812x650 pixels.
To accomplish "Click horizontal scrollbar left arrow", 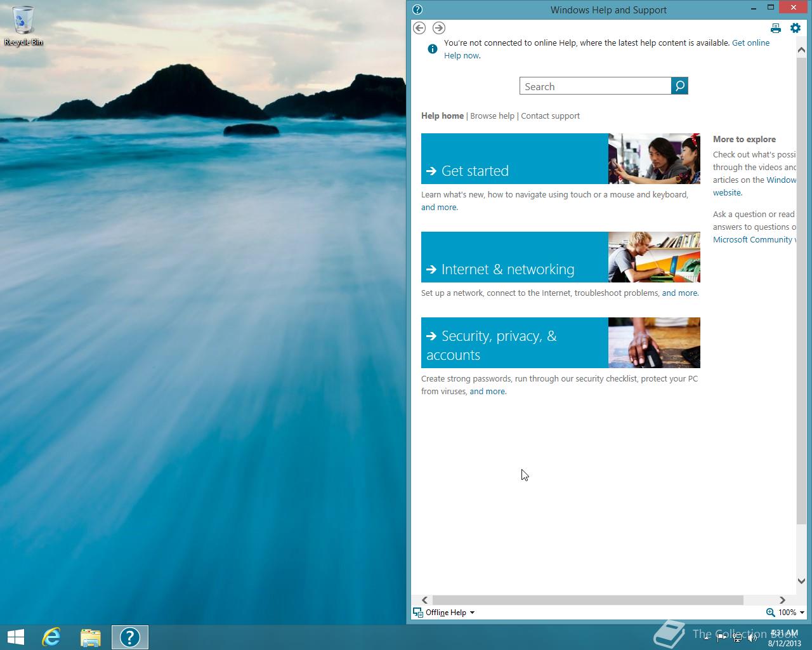I will tap(425, 600).
